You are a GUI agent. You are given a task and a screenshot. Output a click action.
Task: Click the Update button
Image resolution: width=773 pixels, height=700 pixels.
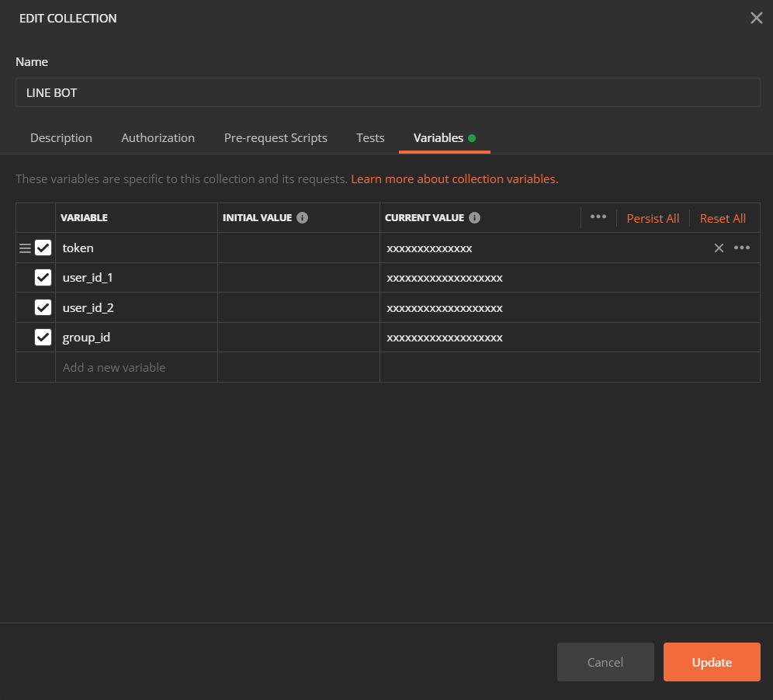click(x=712, y=662)
